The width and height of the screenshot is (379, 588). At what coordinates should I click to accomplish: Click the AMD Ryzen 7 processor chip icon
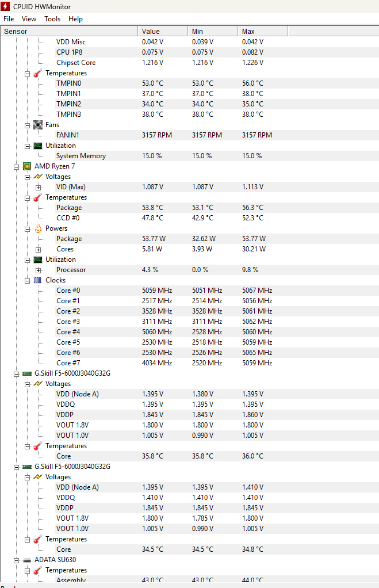pos(27,166)
